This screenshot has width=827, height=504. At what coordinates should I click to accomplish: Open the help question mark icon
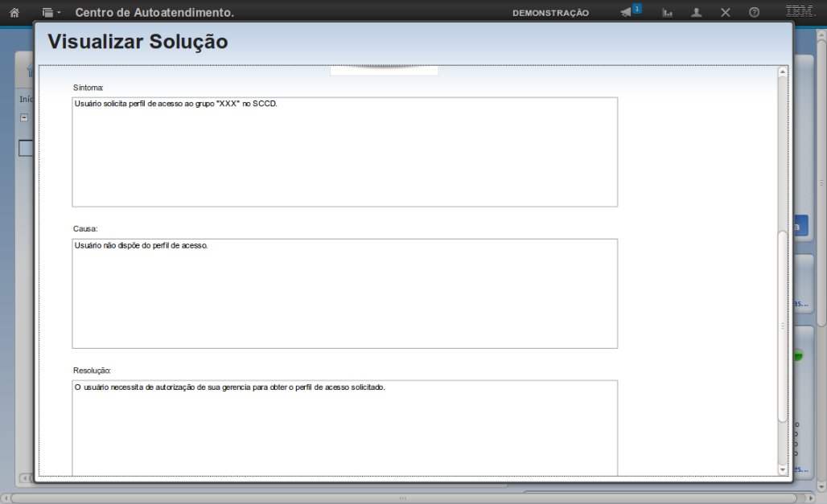point(754,13)
